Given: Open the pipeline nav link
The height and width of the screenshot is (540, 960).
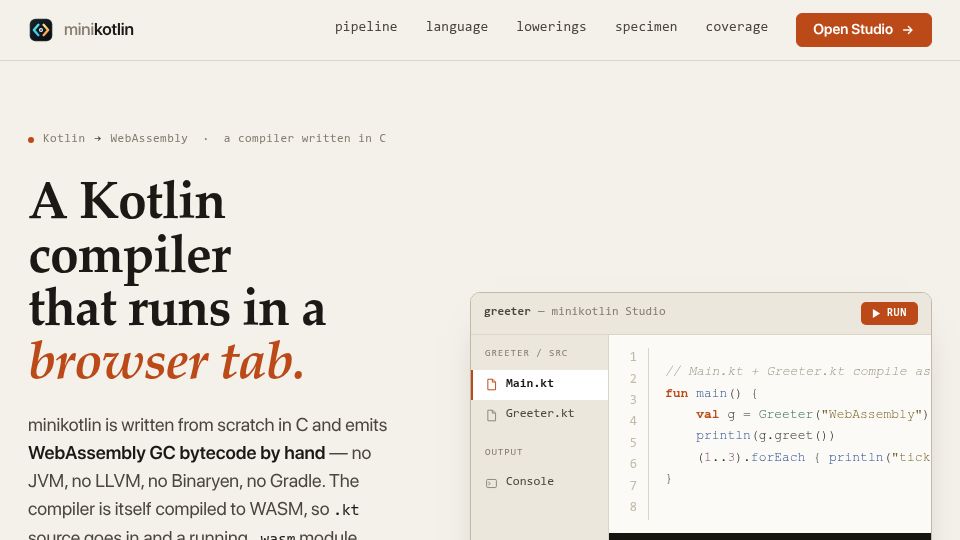Looking at the screenshot, I should click(366, 27).
